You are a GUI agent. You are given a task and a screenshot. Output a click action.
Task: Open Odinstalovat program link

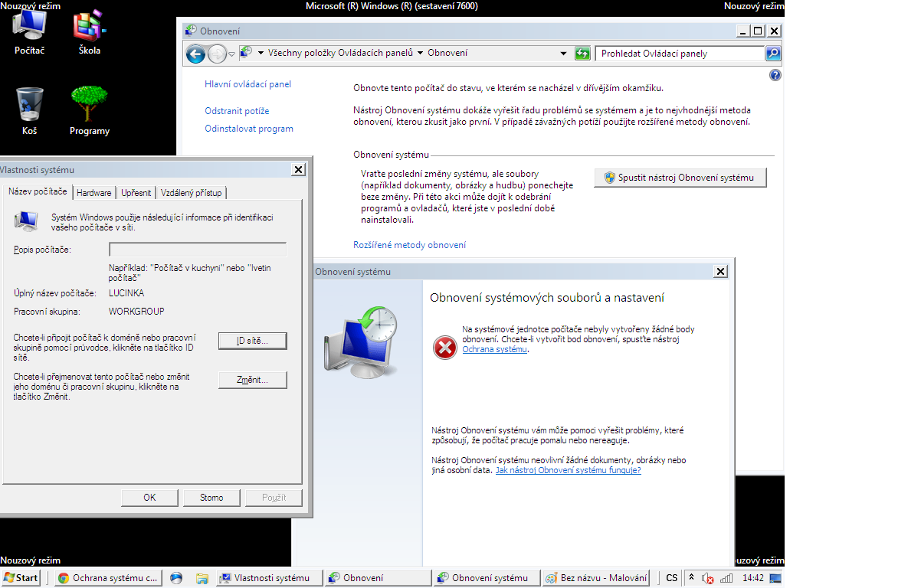(249, 129)
